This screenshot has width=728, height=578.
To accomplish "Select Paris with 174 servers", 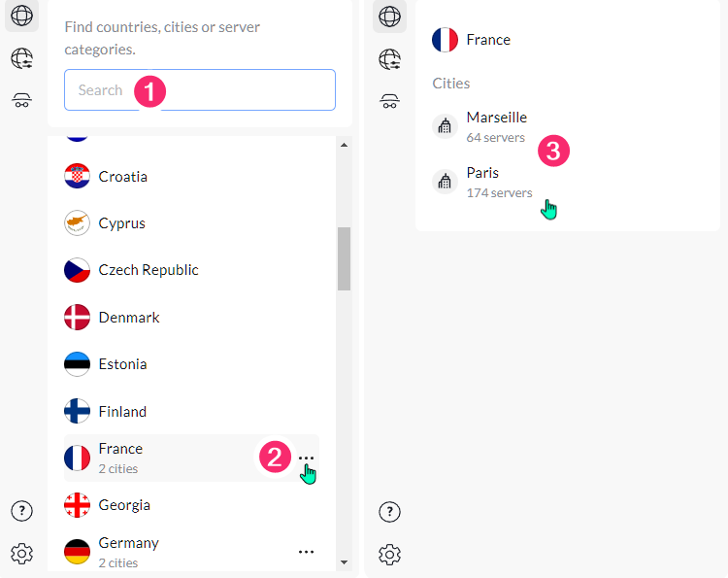I will (498, 182).
